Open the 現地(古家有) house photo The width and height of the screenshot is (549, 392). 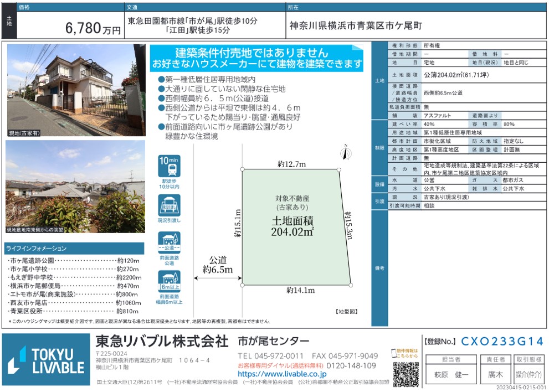pos(76,91)
